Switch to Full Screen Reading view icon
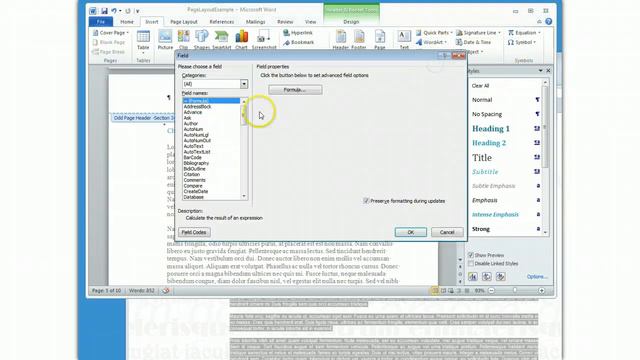The height and width of the screenshot is (360, 640). 443,291
